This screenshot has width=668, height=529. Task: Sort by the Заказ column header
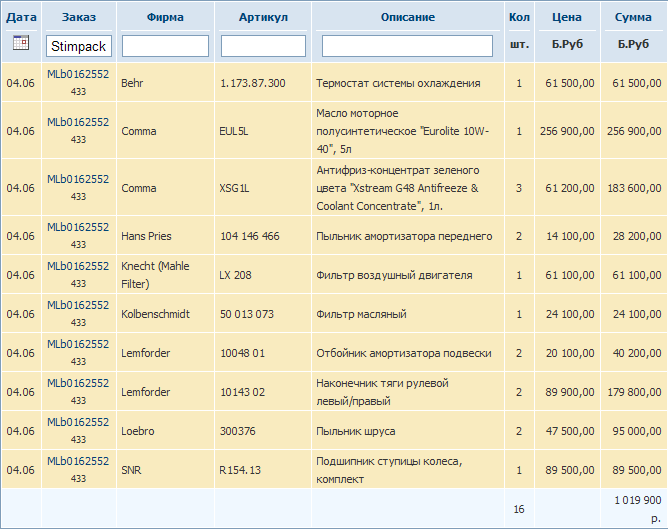[79, 17]
